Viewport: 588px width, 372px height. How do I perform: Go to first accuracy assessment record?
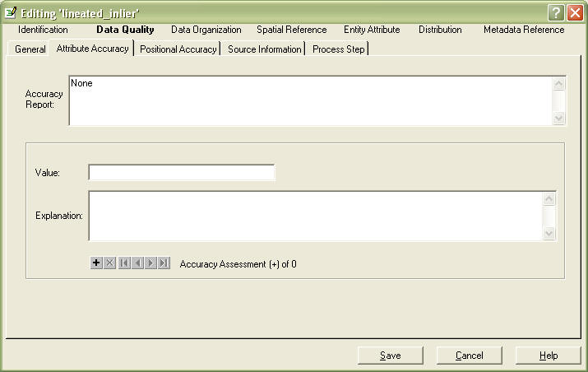(x=124, y=263)
